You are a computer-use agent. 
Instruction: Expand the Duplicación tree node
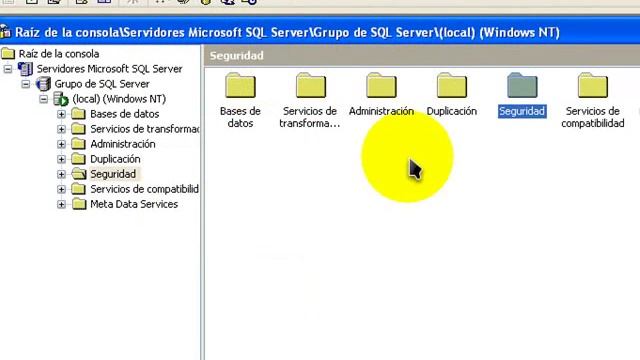click(61, 159)
